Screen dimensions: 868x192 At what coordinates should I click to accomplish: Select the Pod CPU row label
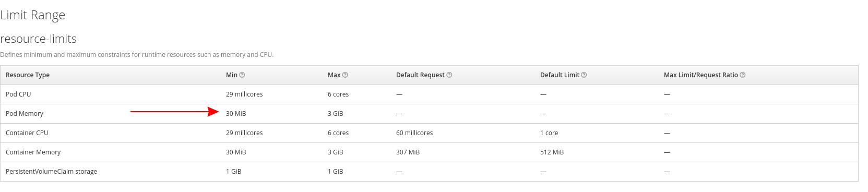[x=18, y=94]
